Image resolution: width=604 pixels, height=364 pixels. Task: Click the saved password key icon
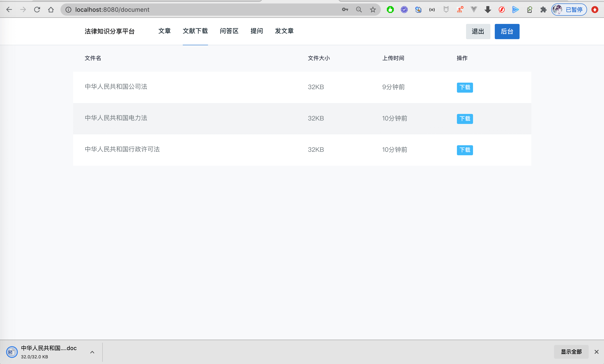345,10
